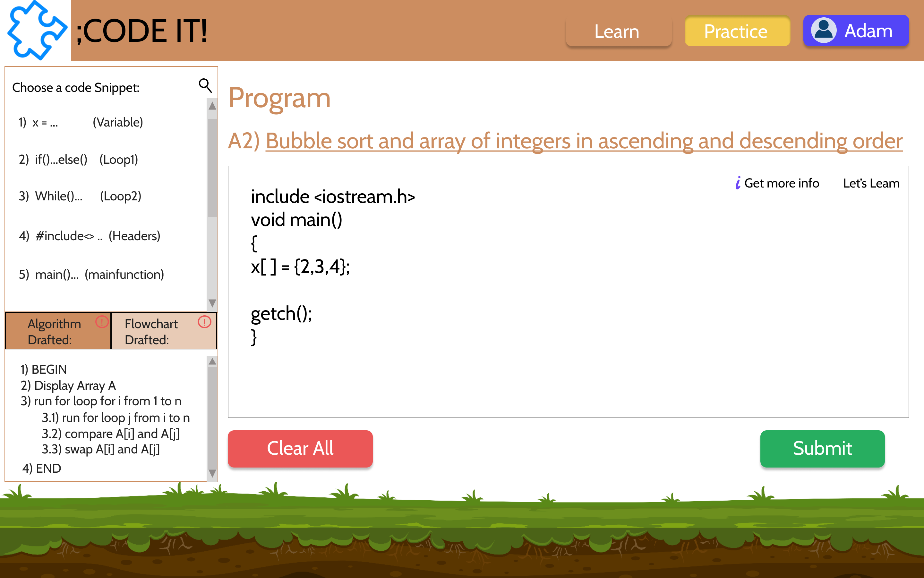Click code line 'getch();'
The width and height of the screenshot is (924, 578).
point(281,314)
